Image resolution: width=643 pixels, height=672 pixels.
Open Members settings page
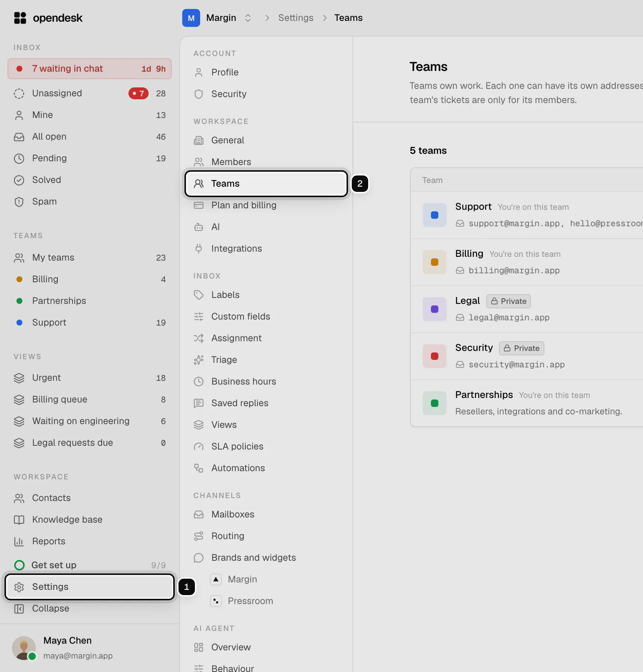(x=266, y=162)
